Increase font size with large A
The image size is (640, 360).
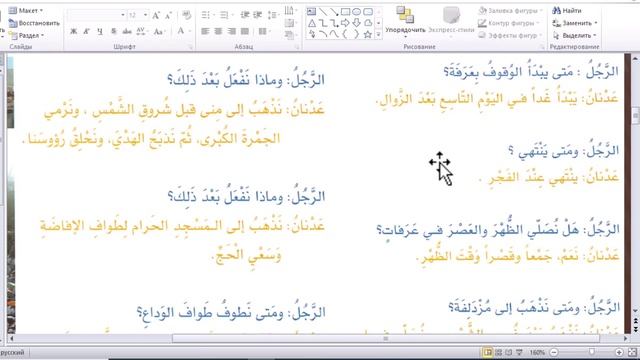[156, 16]
